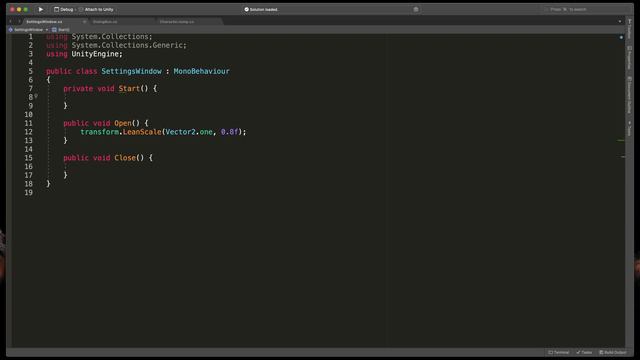Image resolution: width=640 pixels, height=360 pixels.
Task: Click System.Collections.Generic on line 2
Action: pyautogui.click(x=127, y=45)
